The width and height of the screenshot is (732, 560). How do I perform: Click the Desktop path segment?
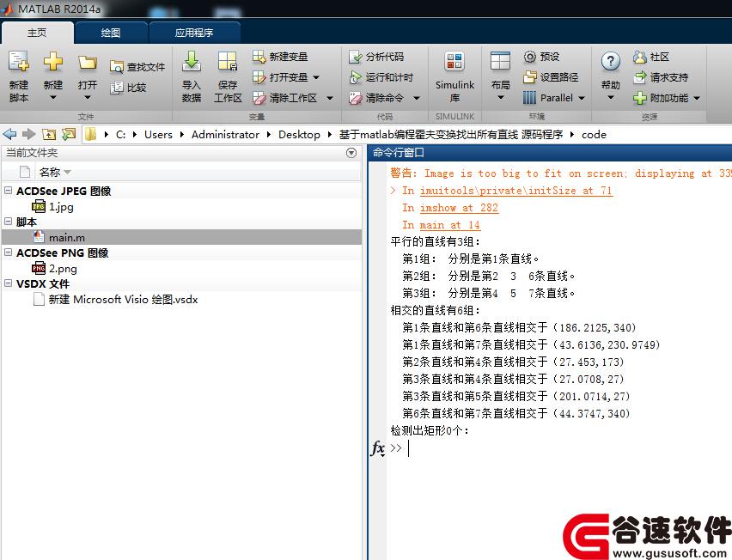point(299,134)
